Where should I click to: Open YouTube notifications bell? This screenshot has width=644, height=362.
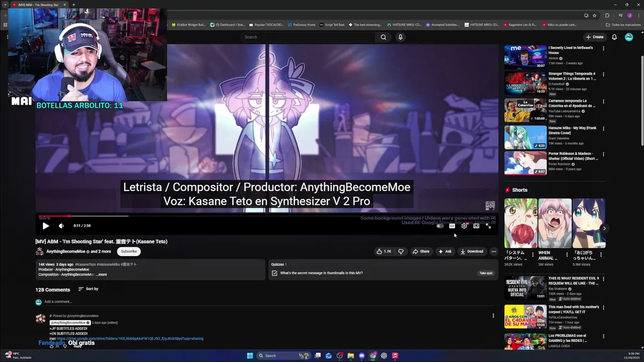[x=614, y=37]
